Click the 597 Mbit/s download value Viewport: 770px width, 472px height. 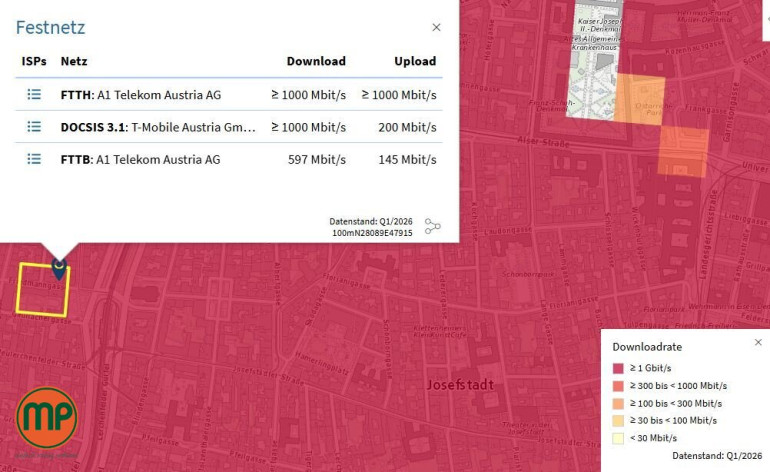(317, 160)
